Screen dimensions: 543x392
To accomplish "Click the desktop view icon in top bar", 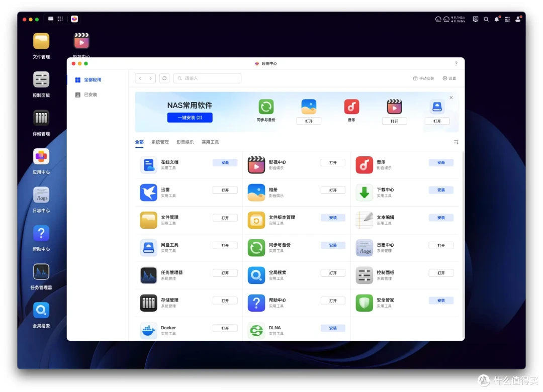I will click(x=51, y=19).
